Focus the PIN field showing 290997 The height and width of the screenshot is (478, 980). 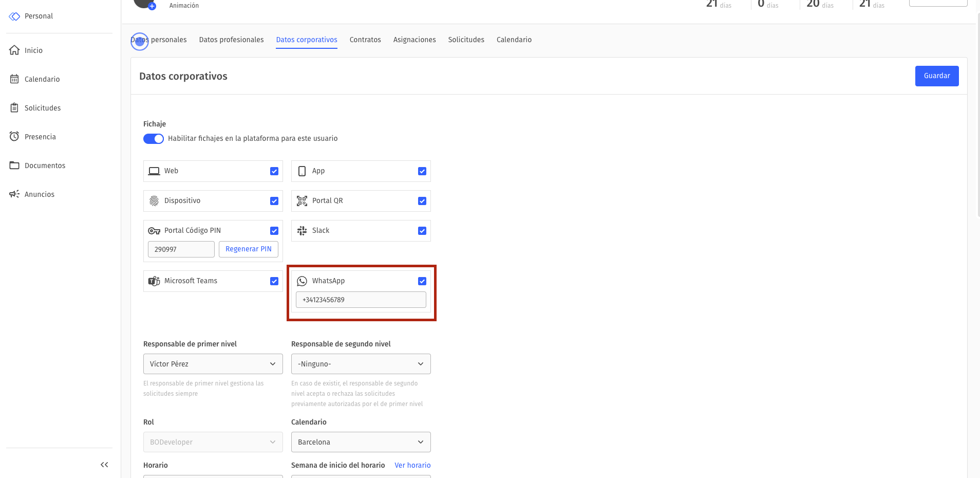[181, 249]
